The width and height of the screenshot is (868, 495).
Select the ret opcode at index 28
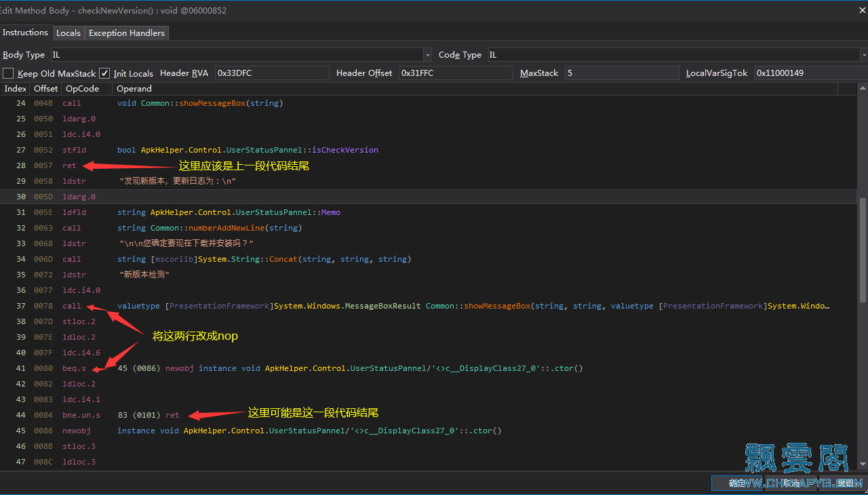(x=69, y=165)
